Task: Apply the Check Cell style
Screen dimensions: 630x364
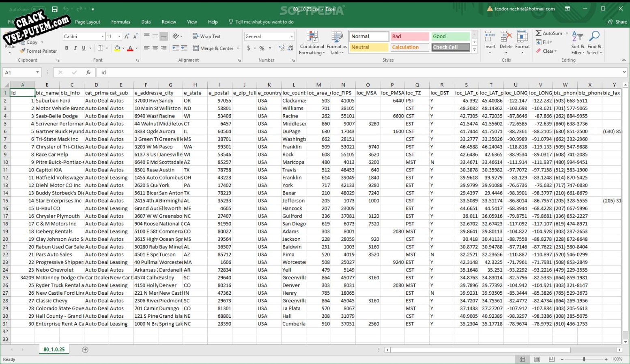Action: [x=451, y=47]
